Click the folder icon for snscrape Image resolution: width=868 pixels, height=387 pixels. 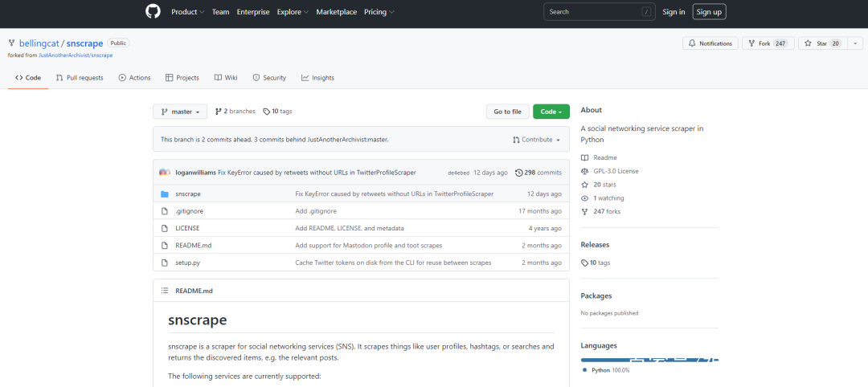click(x=165, y=194)
